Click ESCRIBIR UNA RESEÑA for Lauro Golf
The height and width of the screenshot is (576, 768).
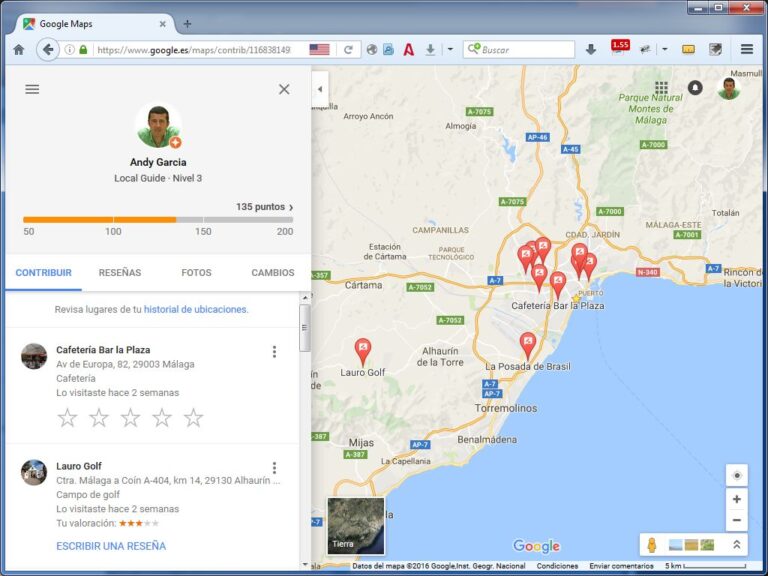click(111, 546)
